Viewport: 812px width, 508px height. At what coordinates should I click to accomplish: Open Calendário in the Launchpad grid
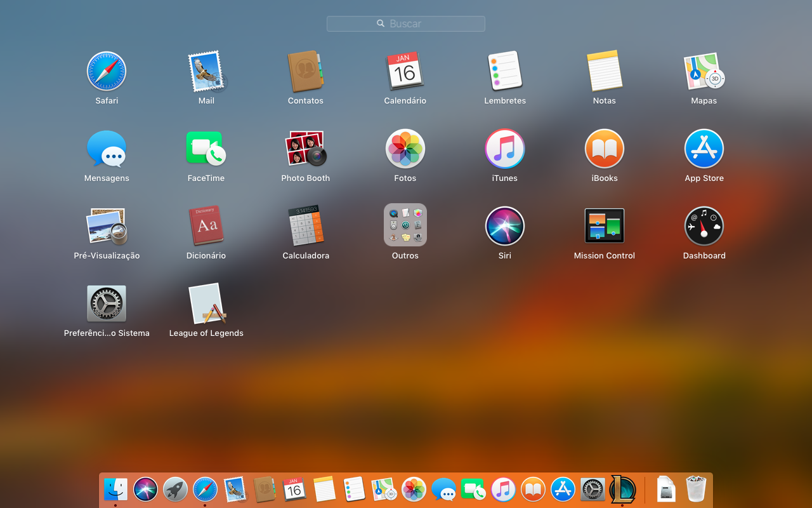coord(405,71)
